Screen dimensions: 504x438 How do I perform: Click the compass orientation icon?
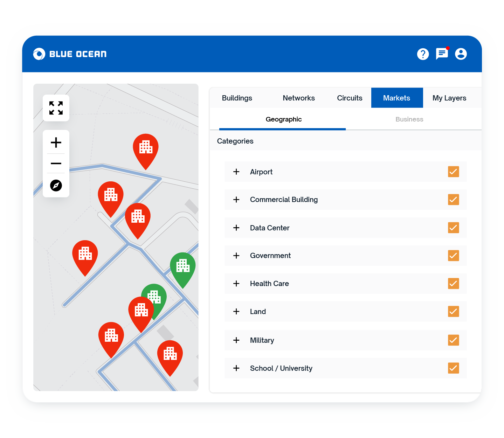coord(56,186)
